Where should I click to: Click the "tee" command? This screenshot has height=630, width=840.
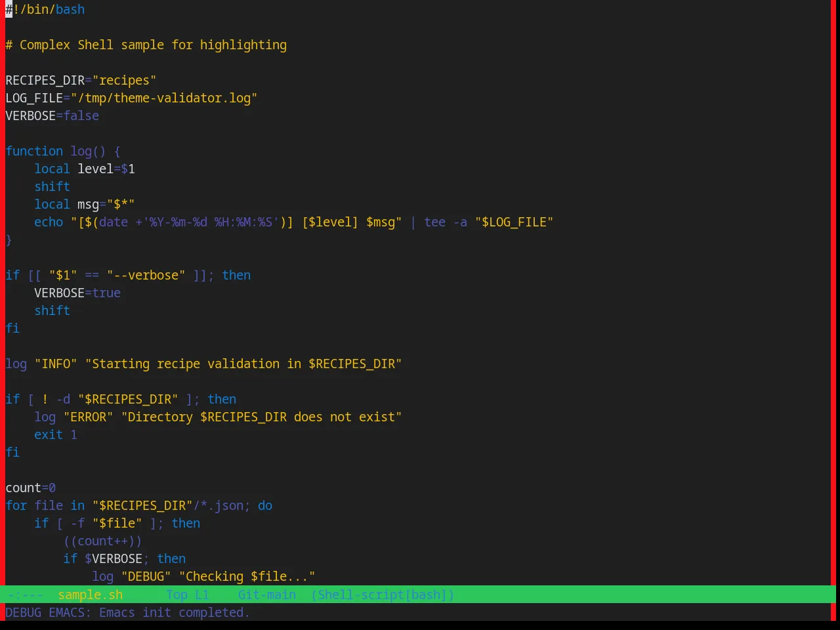(x=435, y=222)
